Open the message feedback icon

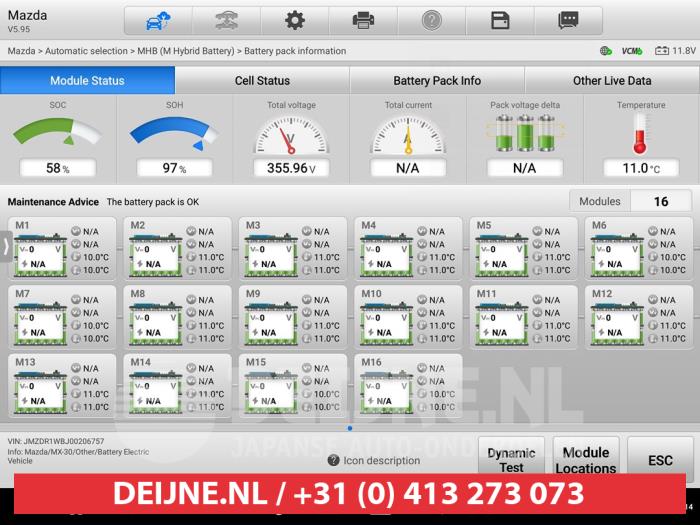coord(568,21)
